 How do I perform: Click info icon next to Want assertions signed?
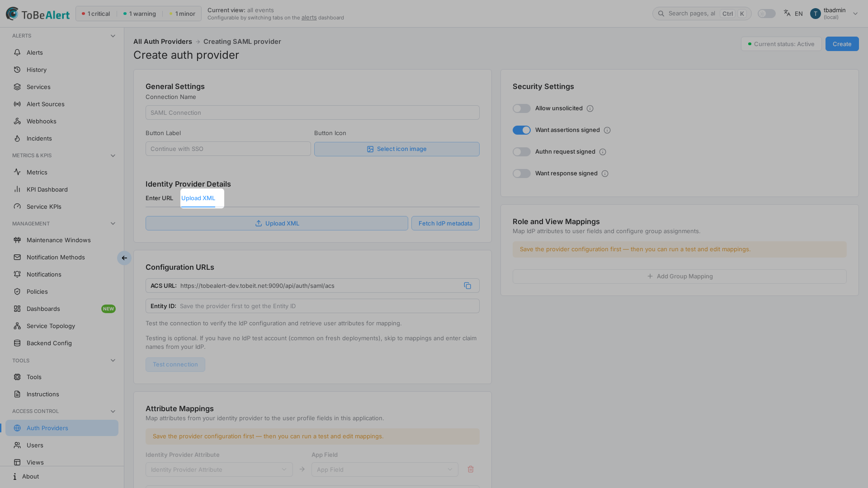[x=607, y=130]
